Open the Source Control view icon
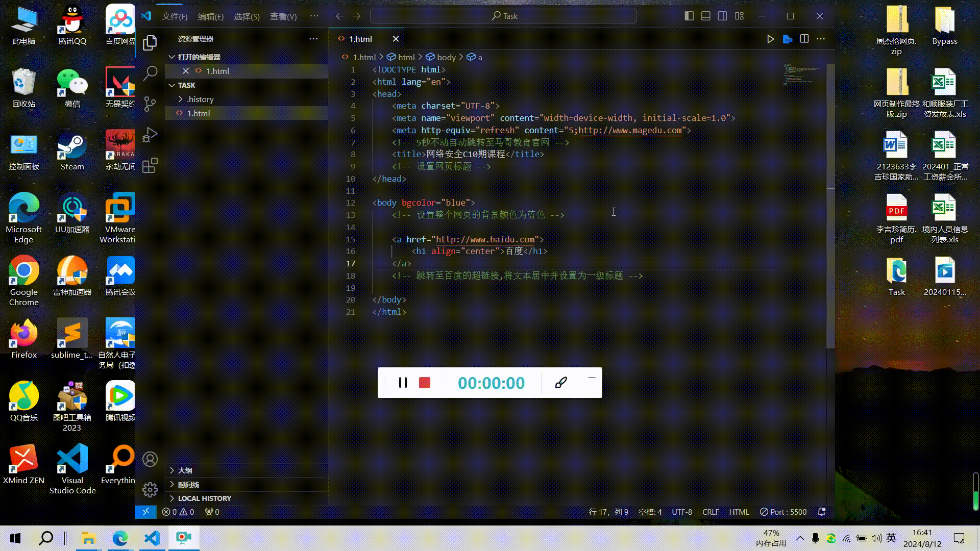980x551 pixels. [x=150, y=104]
